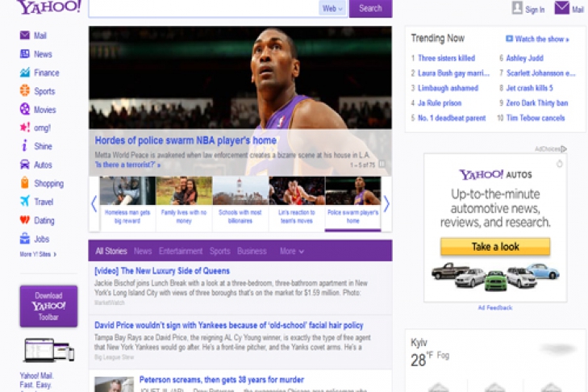
Task: Switch to the Entertainment tab
Action: pos(181,251)
